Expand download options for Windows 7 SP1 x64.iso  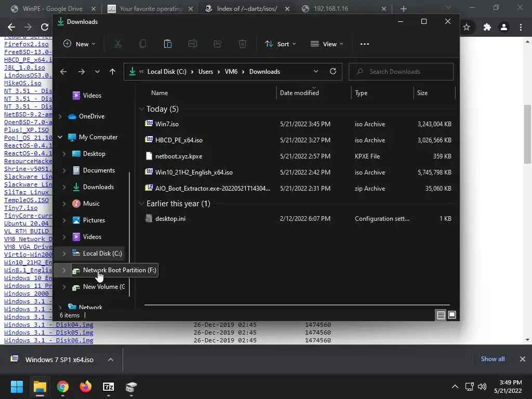(111, 360)
